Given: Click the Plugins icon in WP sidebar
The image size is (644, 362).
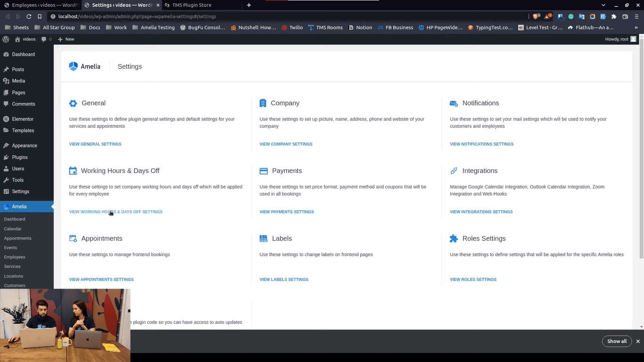Looking at the screenshot, I should pos(6,157).
